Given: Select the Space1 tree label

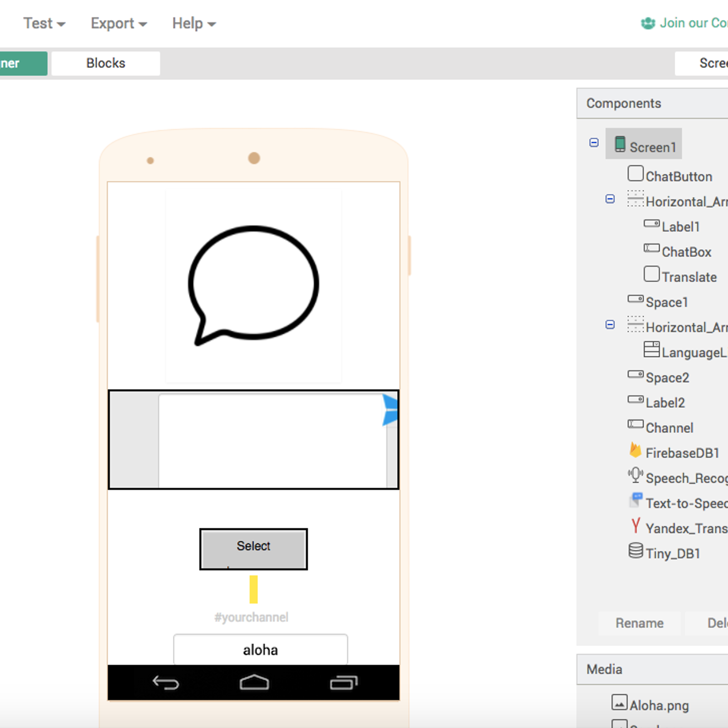Looking at the screenshot, I should click(x=667, y=302).
